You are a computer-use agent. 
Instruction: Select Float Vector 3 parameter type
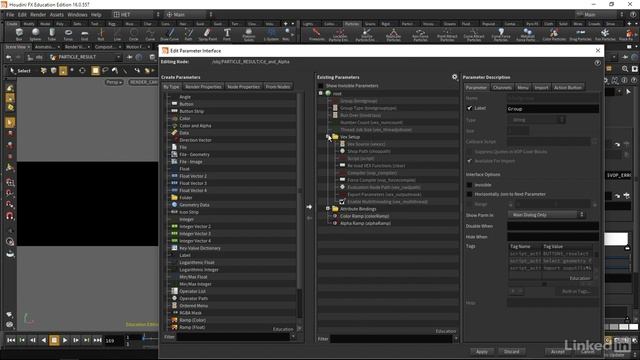click(x=193, y=183)
